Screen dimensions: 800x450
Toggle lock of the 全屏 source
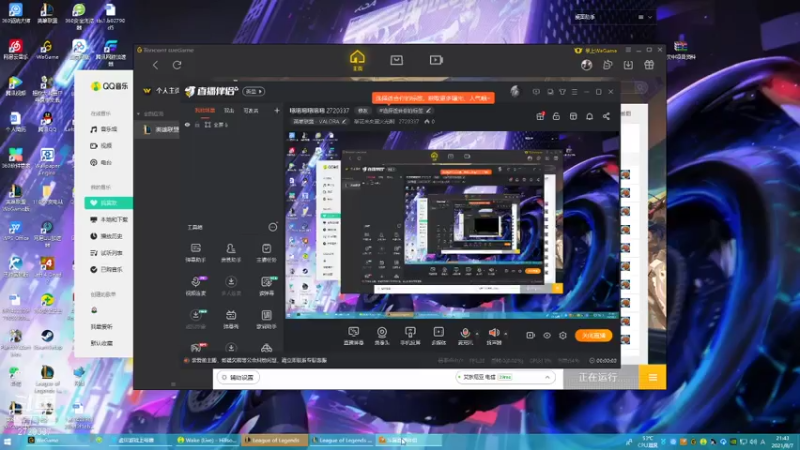coord(197,125)
